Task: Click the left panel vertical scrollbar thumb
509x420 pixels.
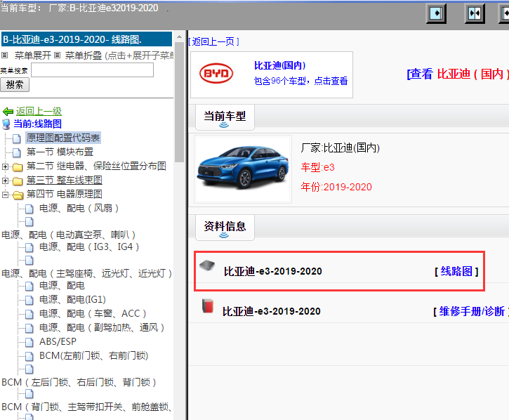Action: 179,102
